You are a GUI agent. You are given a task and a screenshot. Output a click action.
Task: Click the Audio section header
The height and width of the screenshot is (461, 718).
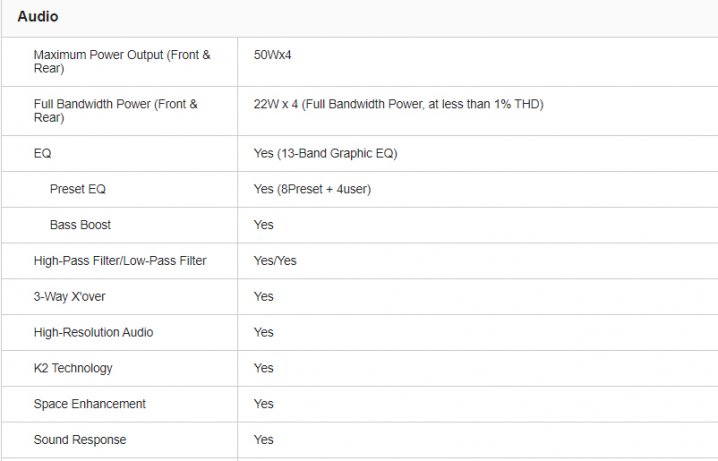tap(38, 16)
